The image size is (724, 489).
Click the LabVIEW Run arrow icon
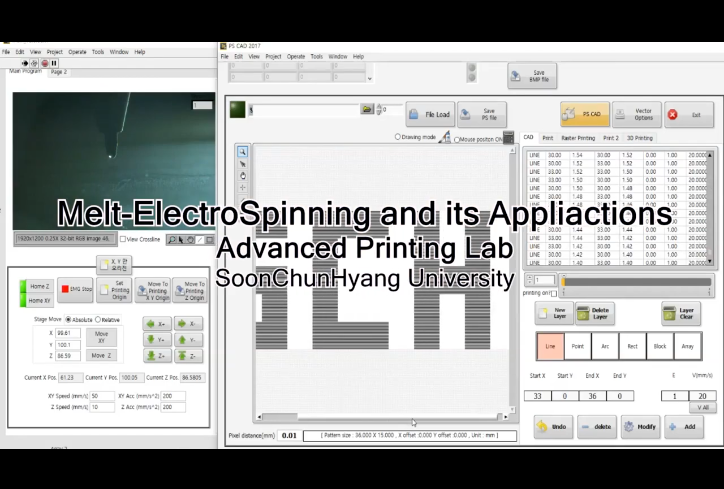tap(25, 63)
